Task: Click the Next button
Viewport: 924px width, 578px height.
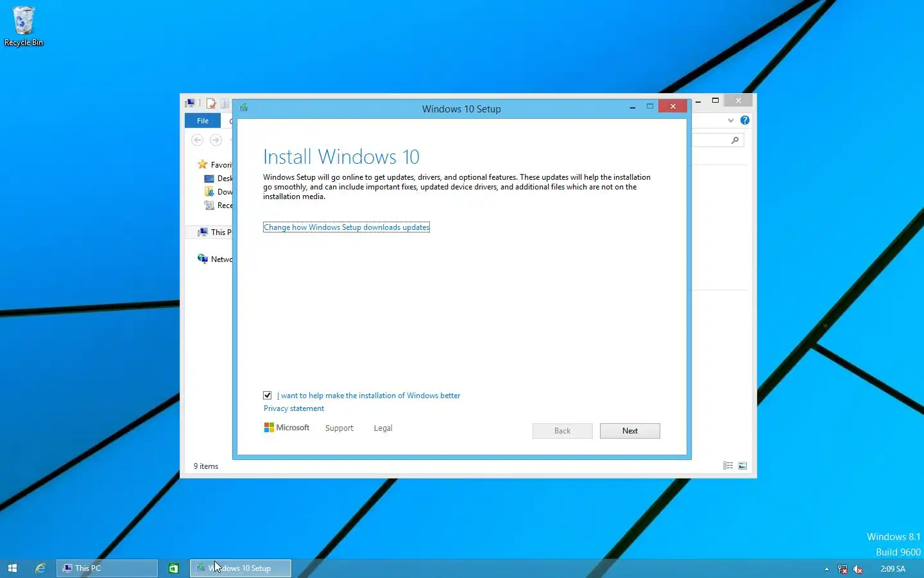Action: 630,431
